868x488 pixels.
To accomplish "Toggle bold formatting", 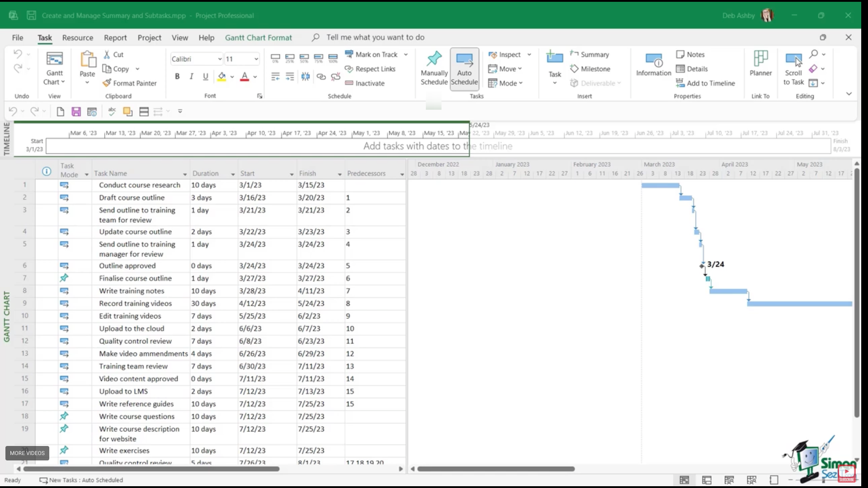I will 177,76.
